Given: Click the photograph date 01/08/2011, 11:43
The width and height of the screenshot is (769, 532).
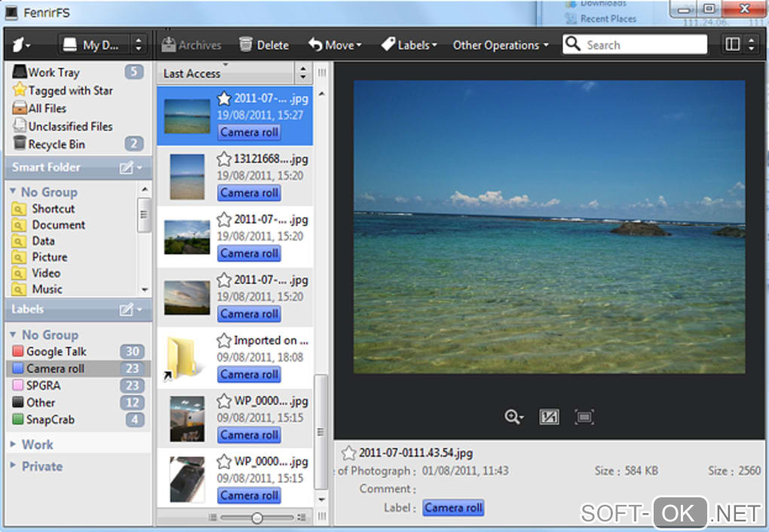Looking at the screenshot, I should coord(465,471).
